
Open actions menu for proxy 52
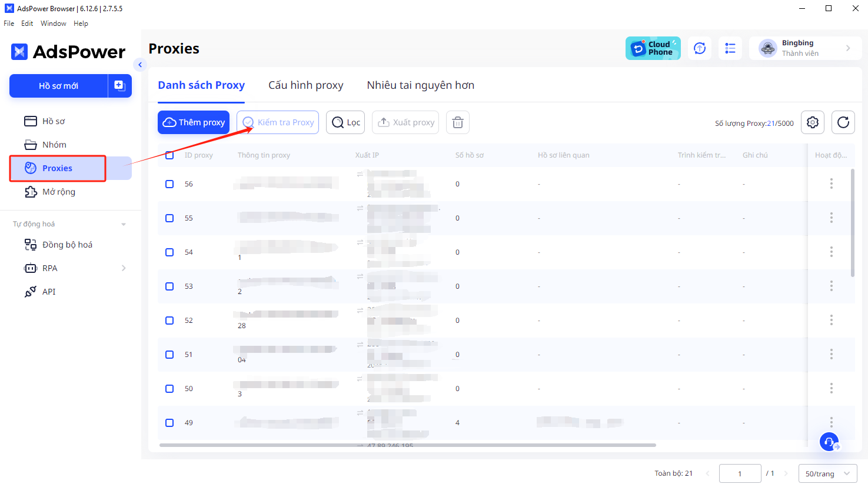(832, 320)
